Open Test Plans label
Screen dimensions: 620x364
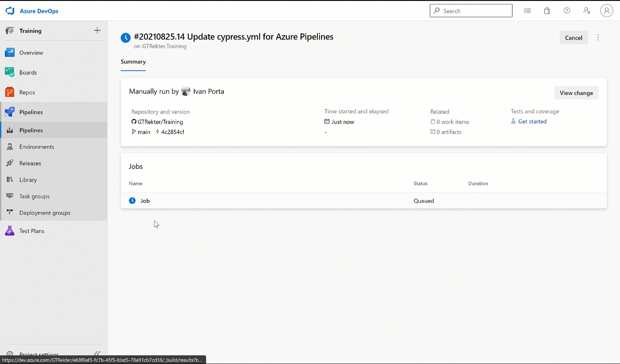(x=31, y=231)
